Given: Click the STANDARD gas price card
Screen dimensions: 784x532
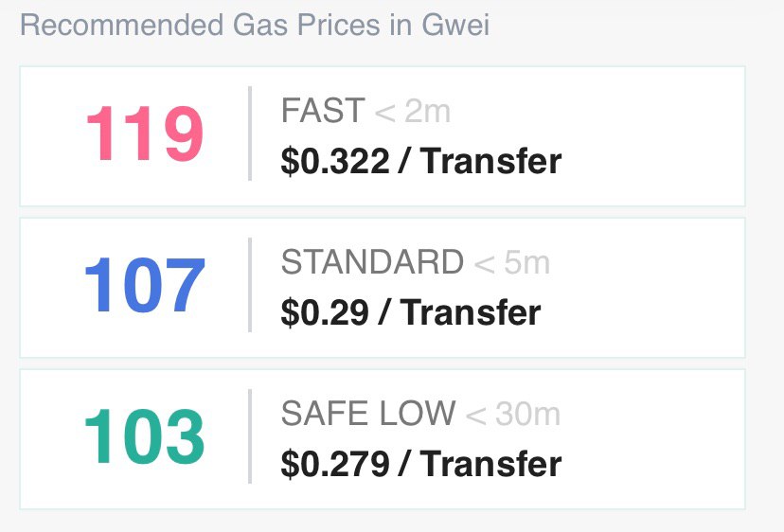Looking at the screenshot, I should pos(383,288).
